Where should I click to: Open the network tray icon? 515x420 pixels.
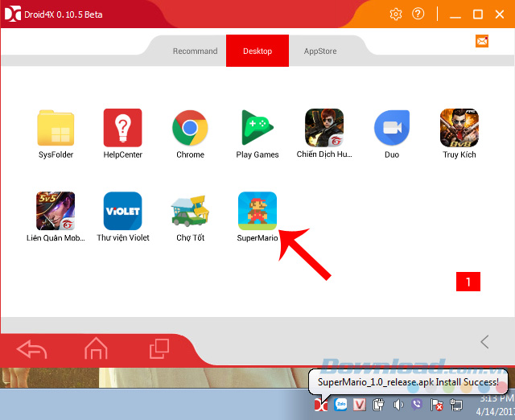(456, 405)
